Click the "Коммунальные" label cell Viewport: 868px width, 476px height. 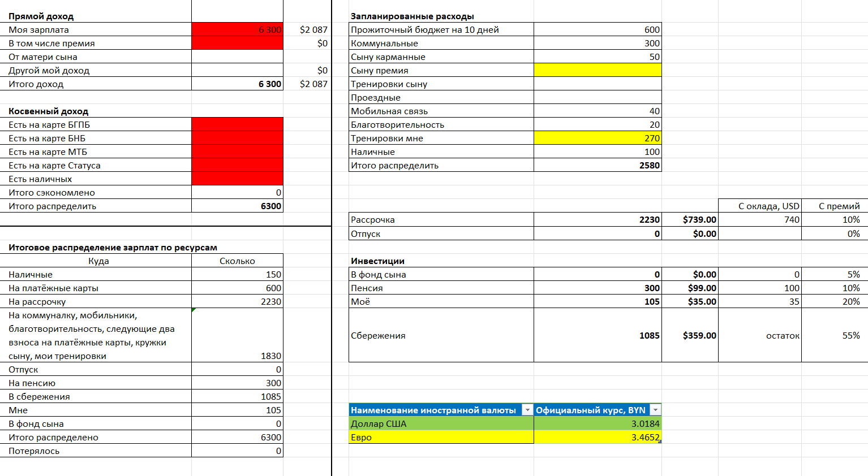point(441,43)
